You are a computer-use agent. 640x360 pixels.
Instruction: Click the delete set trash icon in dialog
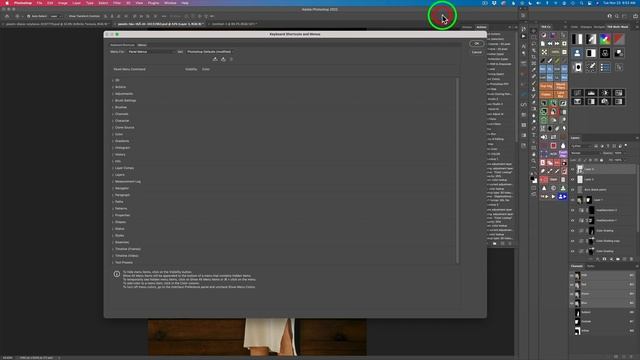coord(231,59)
